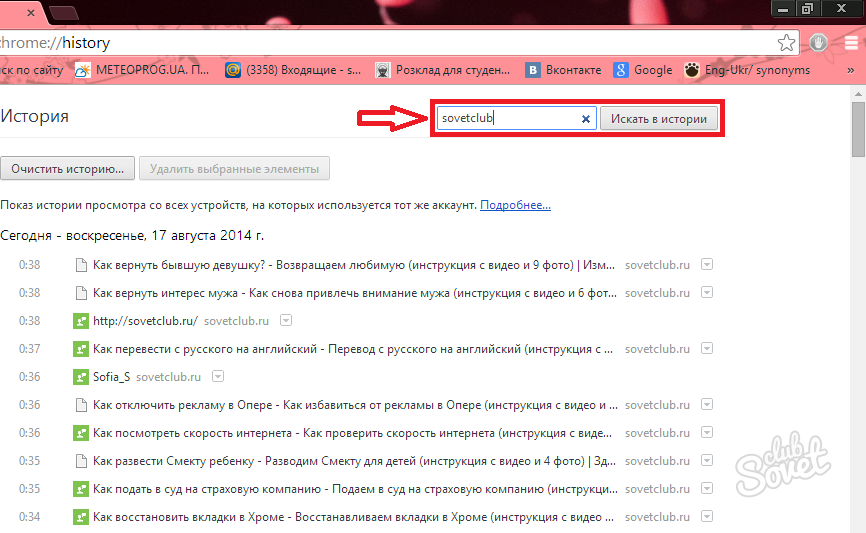
Task: Click the page icon of 'Как вернуть бывшую девушку' entry
Action: tap(81, 265)
